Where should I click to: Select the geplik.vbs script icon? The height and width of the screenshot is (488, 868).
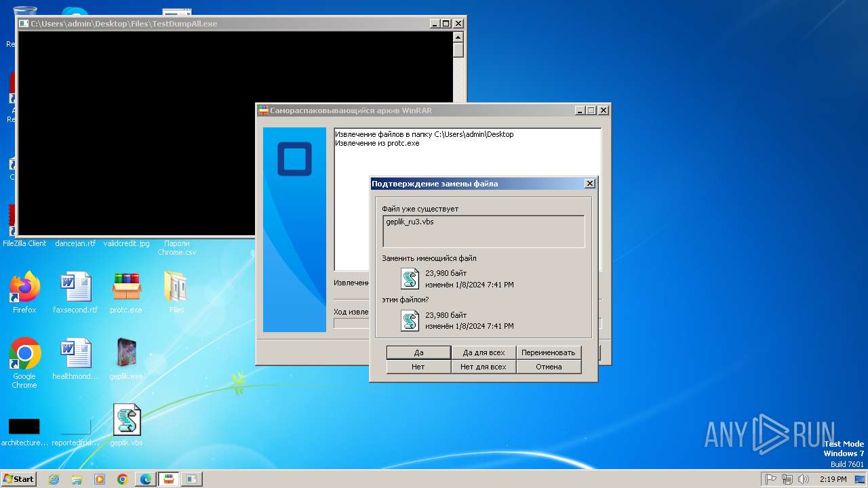[x=126, y=425]
